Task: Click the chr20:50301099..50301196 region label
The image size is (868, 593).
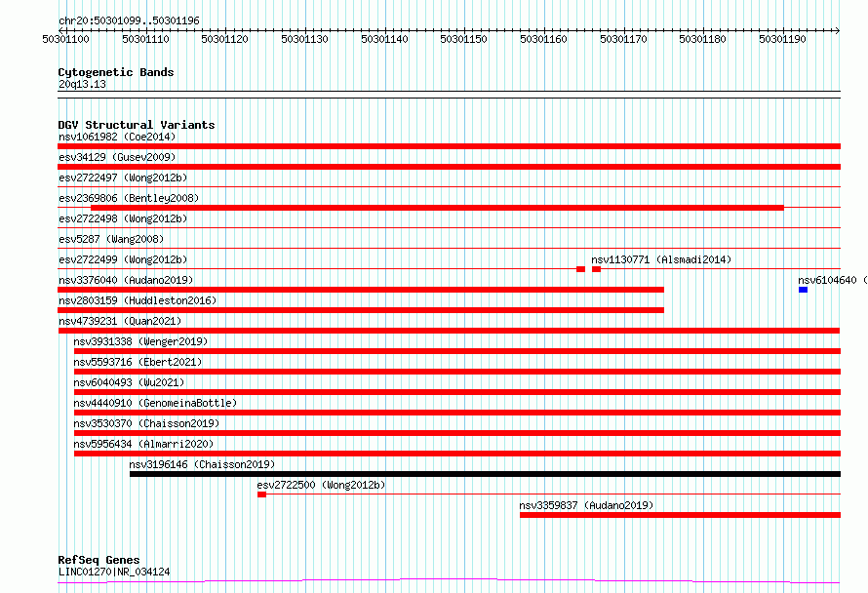Action: pyautogui.click(x=129, y=21)
